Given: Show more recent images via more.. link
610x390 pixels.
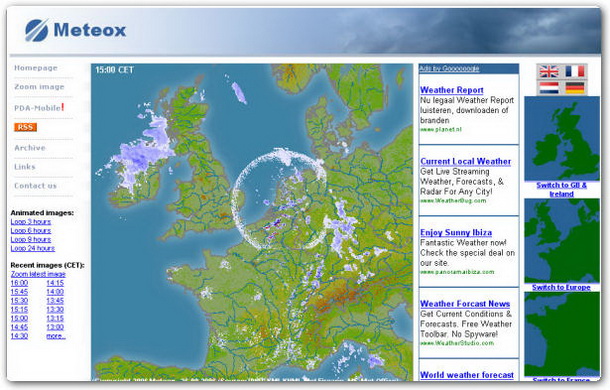Looking at the screenshot, I should click(x=56, y=336).
